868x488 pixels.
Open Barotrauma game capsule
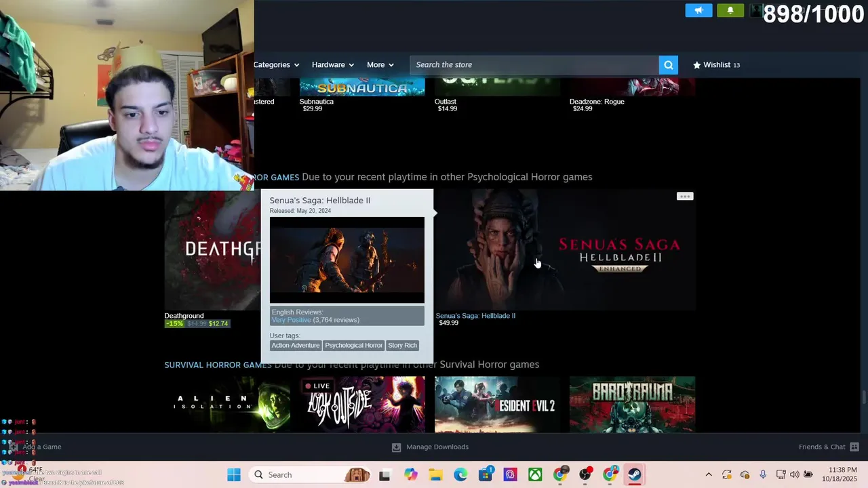[632, 405]
